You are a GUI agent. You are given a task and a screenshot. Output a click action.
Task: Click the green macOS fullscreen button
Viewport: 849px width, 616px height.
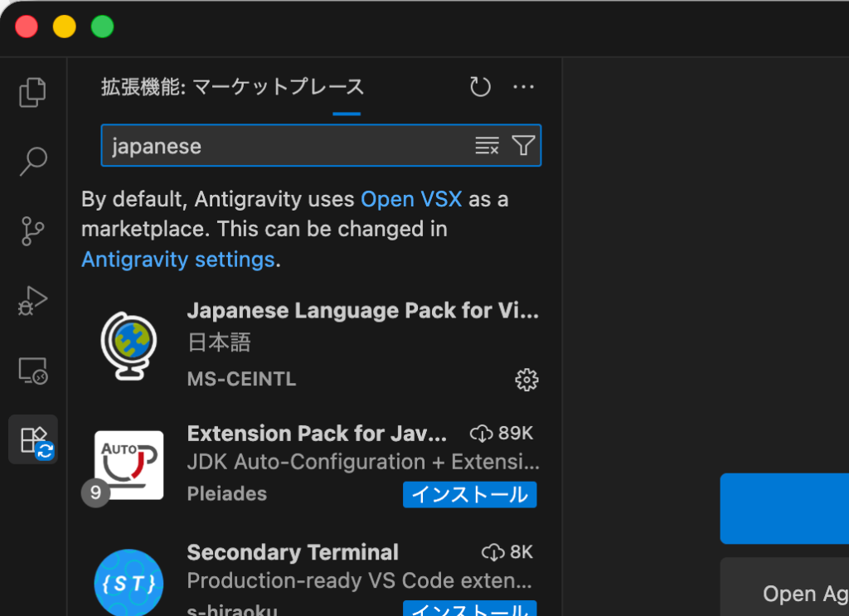click(102, 27)
